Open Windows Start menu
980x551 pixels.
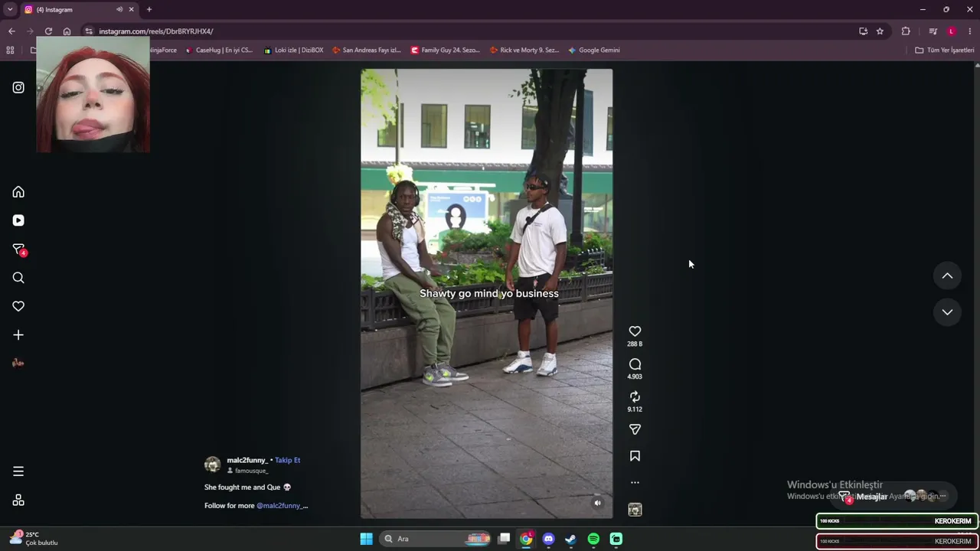pyautogui.click(x=366, y=539)
